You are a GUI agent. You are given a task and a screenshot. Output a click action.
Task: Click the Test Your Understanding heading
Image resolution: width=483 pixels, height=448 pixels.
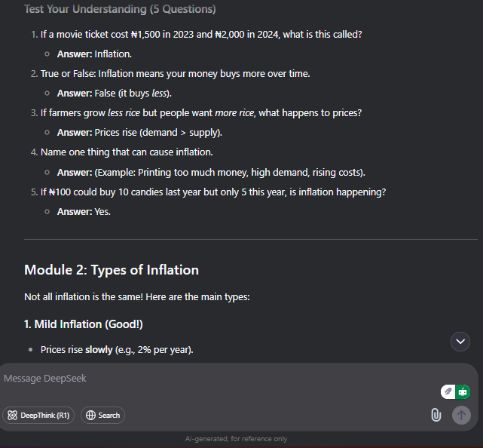click(x=120, y=9)
